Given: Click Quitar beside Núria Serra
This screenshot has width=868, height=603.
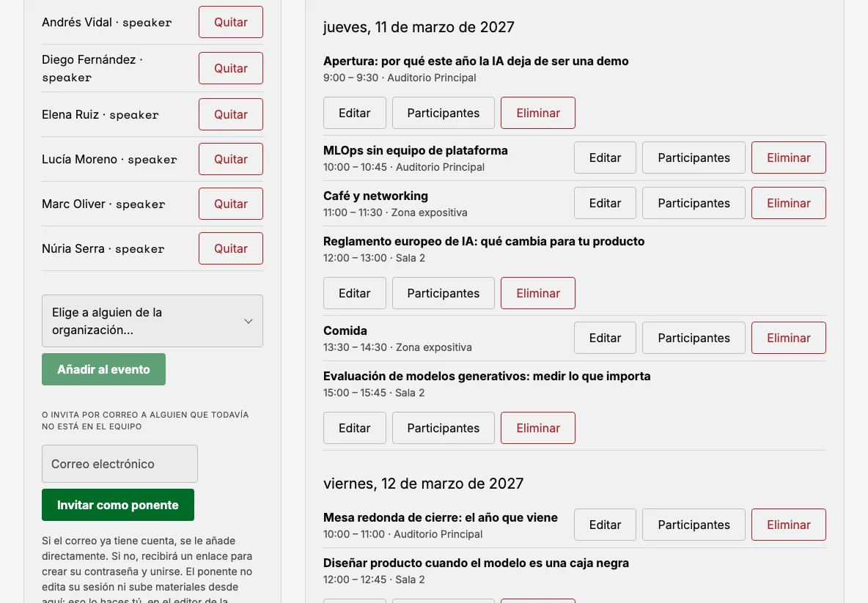Looking at the screenshot, I should point(231,249).
